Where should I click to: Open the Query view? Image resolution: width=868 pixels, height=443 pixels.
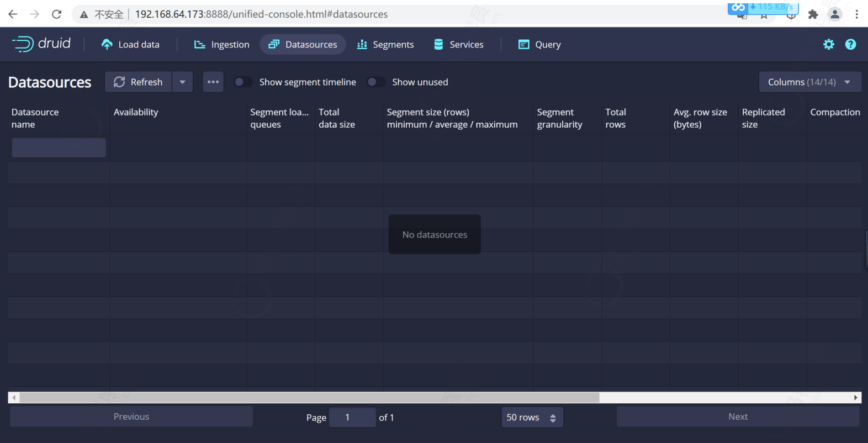tap(539, 44)
